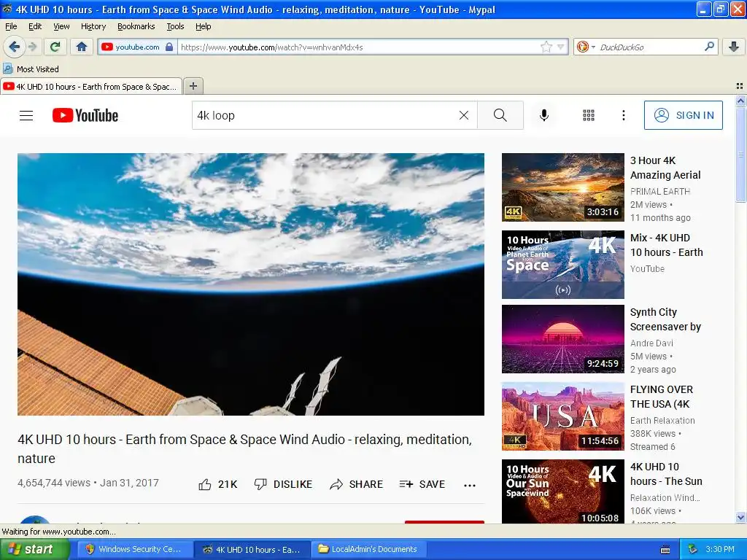Open YouTube settings three-dot menu
Screen dimensions: 747x560
tap(624, 115)
